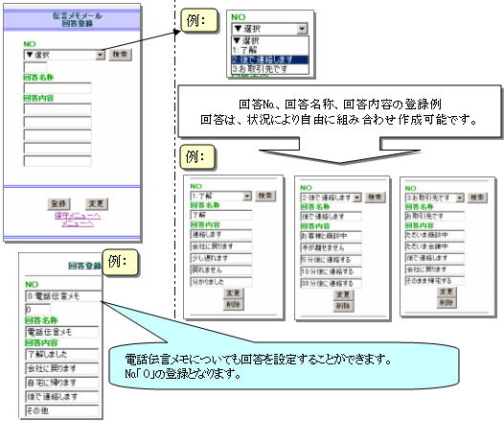Click 変更 in the 後で連絡します example
Image resolution: width=504 pixels, height=421 pixels.
pos(343,294)
